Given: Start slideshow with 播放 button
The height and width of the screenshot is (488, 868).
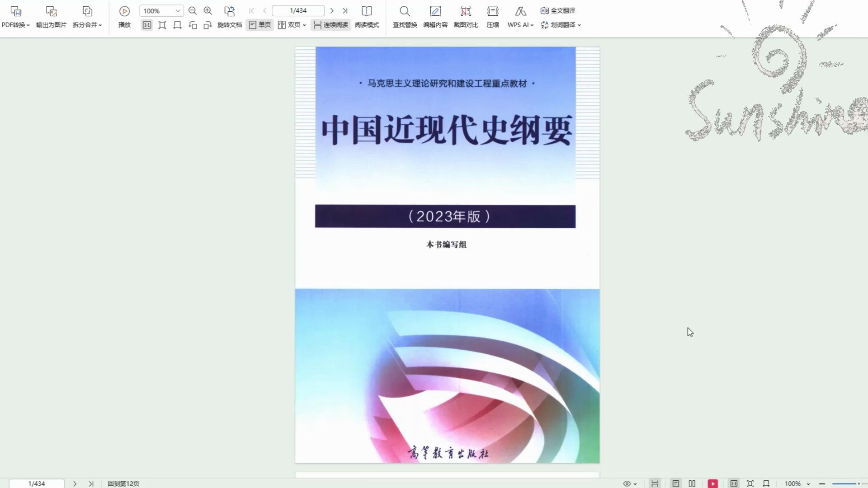Looking at the screenshot, I should click(x=124, y=17).
